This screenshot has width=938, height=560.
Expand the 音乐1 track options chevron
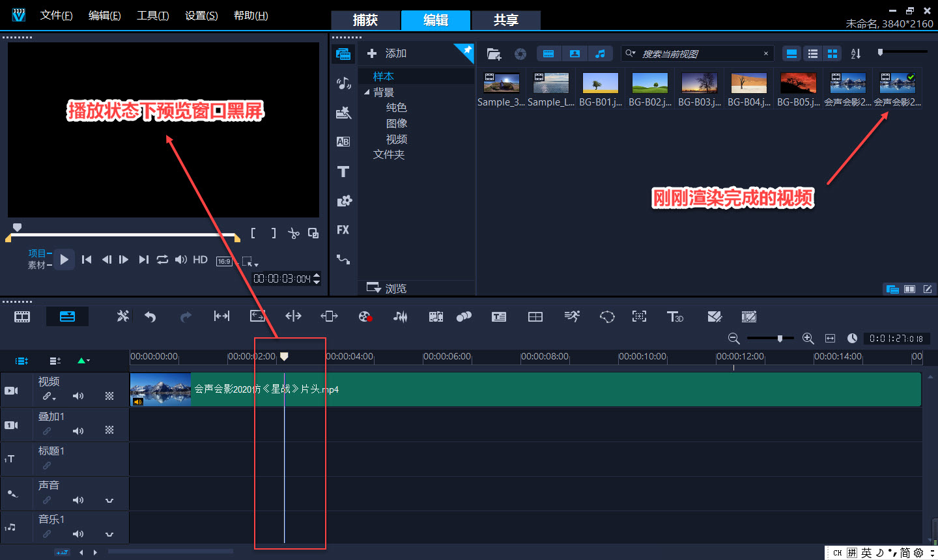tap(109, 535)
